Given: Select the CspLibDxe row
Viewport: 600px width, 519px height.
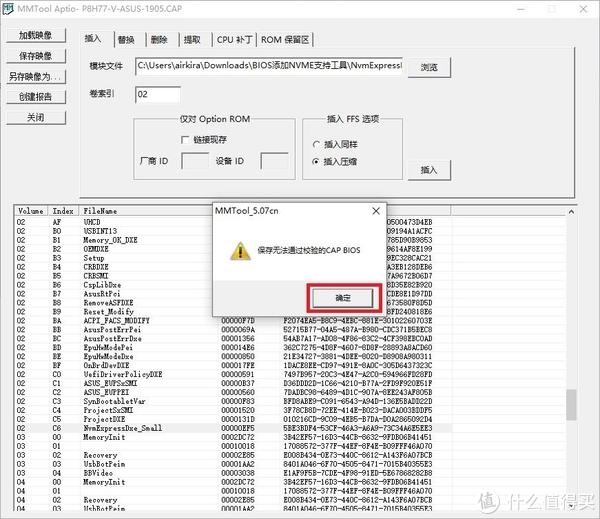Looking at the screenshot, I should [233, 285].
